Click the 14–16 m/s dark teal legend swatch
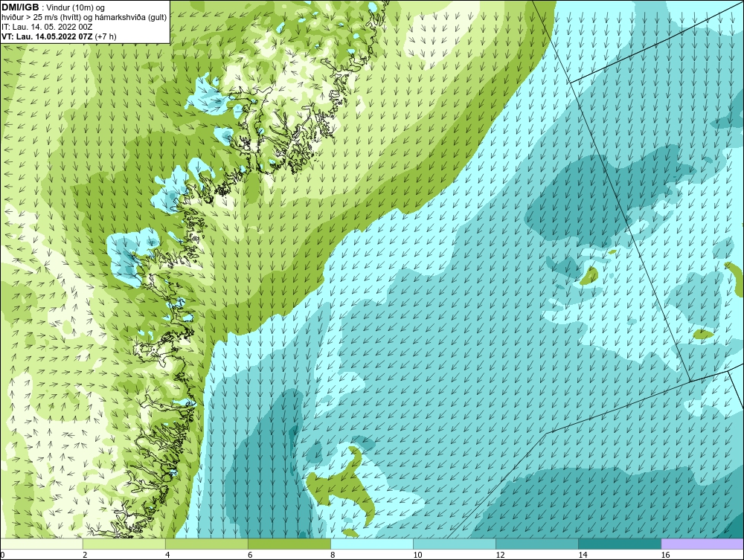This screenshot has width=744, height=560. click(x=619, y=544)
